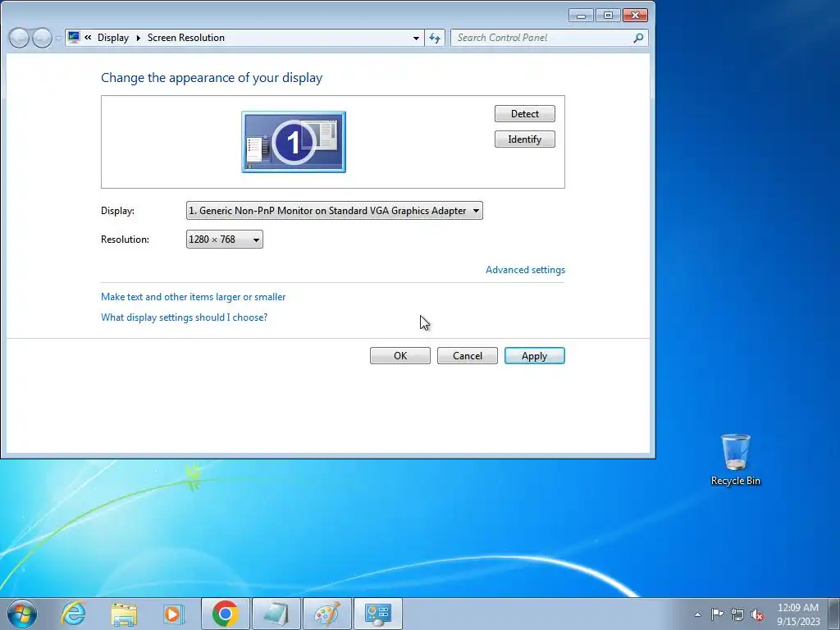840x630 pixels.
Task: Click the Control Panel taskbar icon
Action: click(378, 614)
